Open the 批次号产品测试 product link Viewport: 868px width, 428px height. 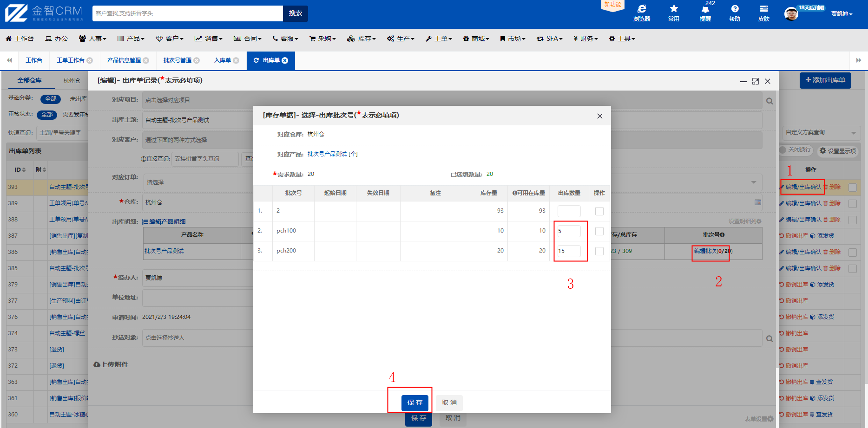[333, 154]
